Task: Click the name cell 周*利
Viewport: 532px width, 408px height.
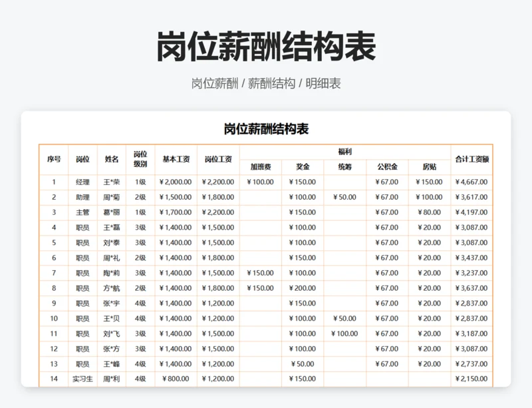Action: pos(112,379)
